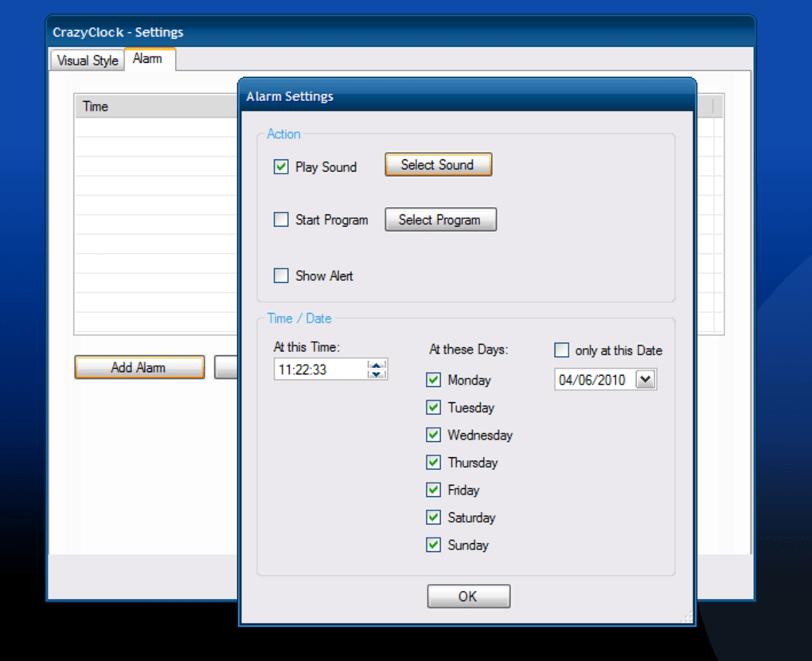The width and height of the screenshot is (812, 661).
Task: Switch to the Visual Style tab
Action: pos(88,61)
